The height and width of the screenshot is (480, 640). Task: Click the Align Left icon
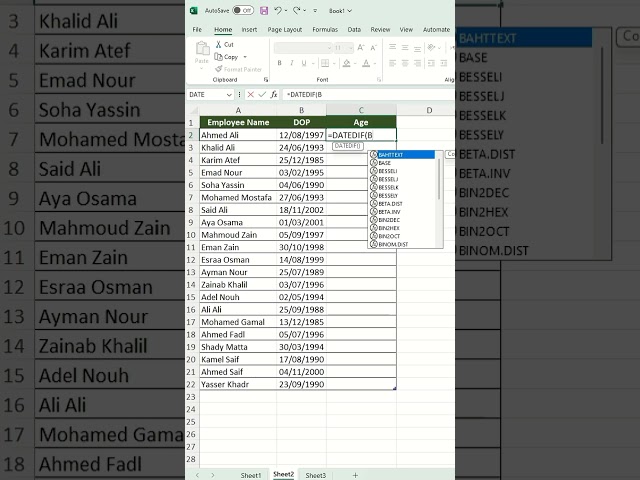click(392, 63)
